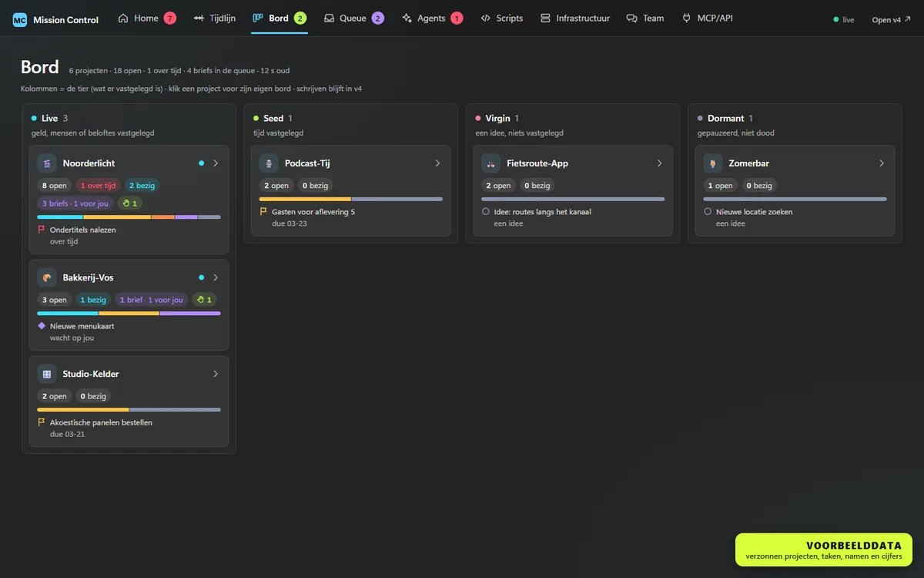
Task: Click the 'Ondertitels nalezen' task text
Action: [82, 230]
